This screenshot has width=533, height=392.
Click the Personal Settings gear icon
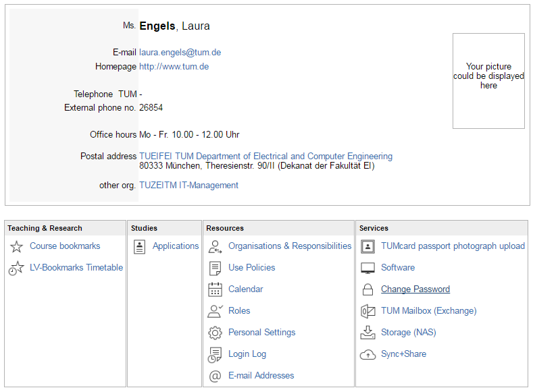(x=215, y=333)
